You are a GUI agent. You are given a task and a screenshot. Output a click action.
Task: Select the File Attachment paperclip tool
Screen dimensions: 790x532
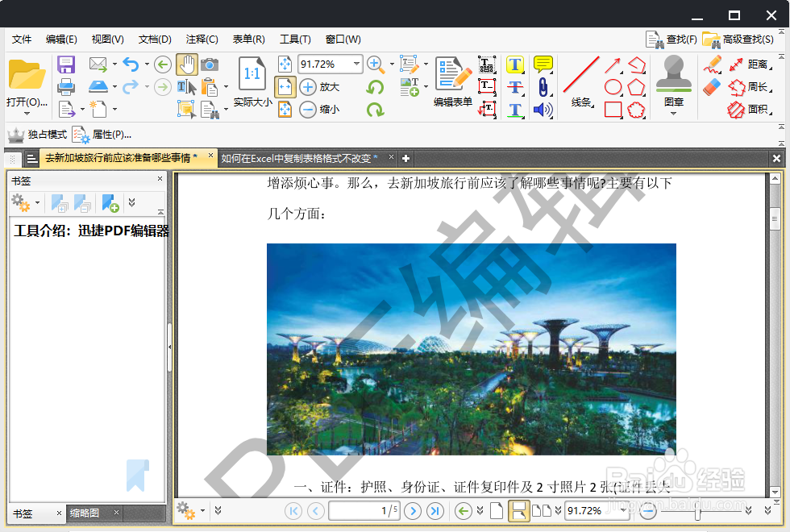(543, 87)
